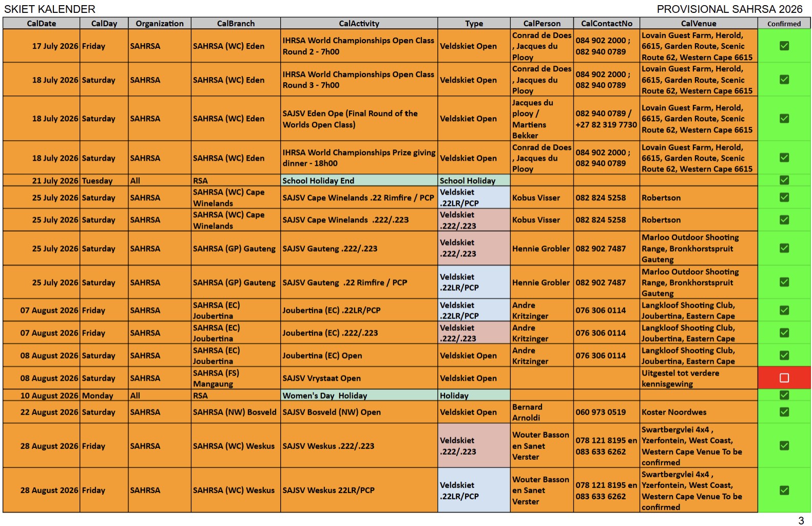Click the PROVISIONAL SAHRSA 2026 heading
812x526 pixels.
pos(729,9)
